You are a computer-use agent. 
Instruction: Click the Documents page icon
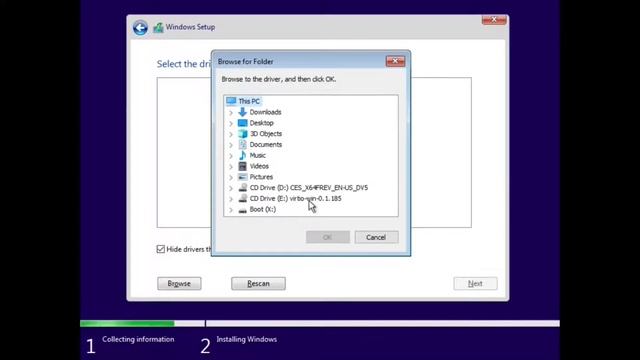tap(242, 144)
